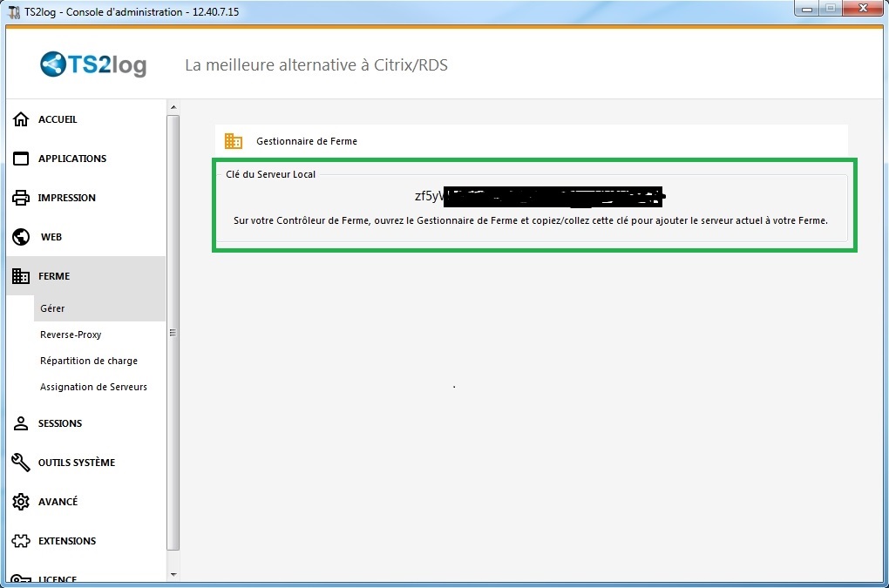Click the Gestionnaire de Ferme heading

click(x=307, y=141)
